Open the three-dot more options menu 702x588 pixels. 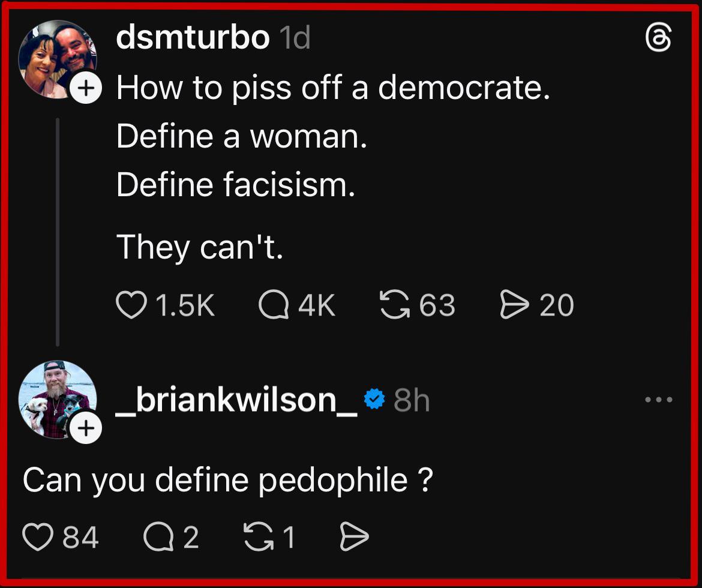(x=659, y=400)
